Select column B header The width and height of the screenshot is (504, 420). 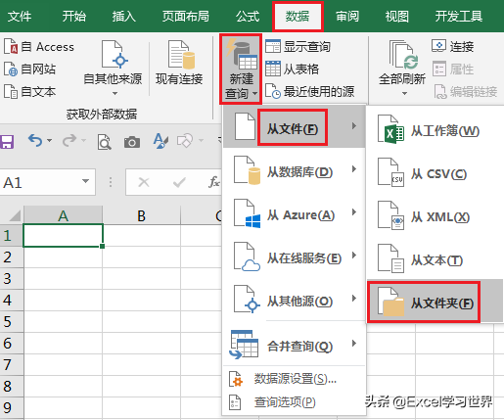(x=141, y=215)
